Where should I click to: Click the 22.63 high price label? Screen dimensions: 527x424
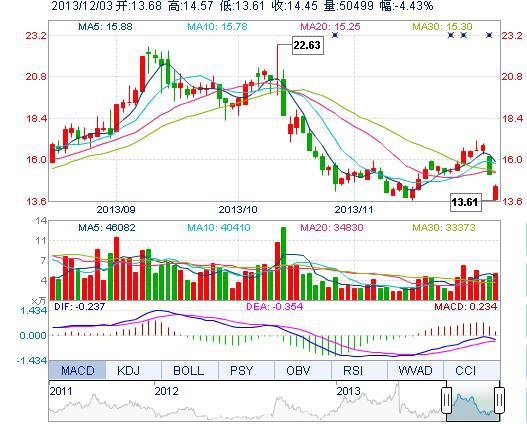pyautogui.click(x=307, y=45)
